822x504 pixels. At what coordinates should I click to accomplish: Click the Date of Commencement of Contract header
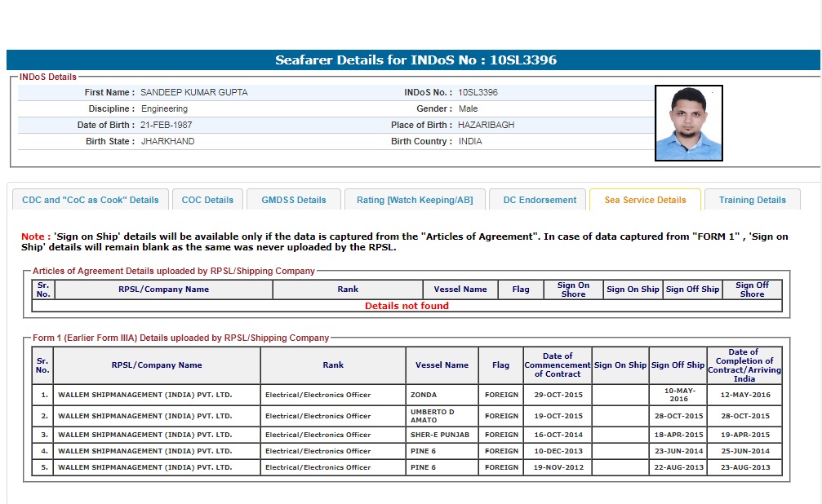558,365
